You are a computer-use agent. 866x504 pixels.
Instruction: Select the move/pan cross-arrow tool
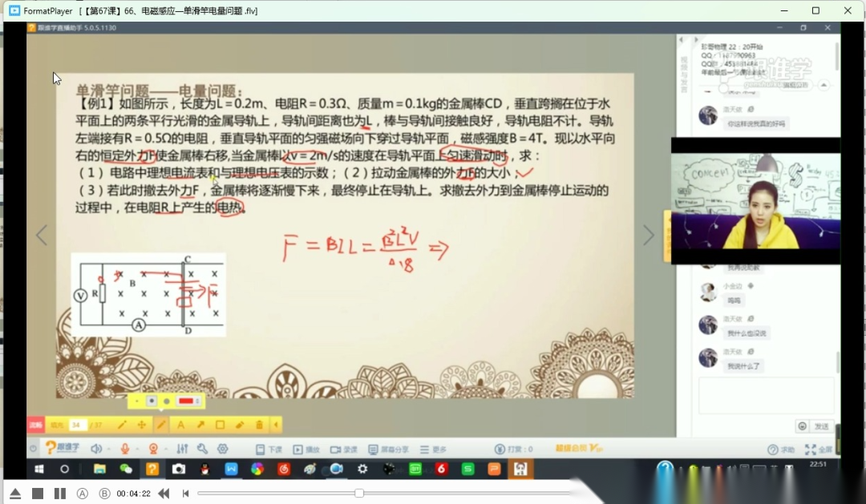pos(142,425)
